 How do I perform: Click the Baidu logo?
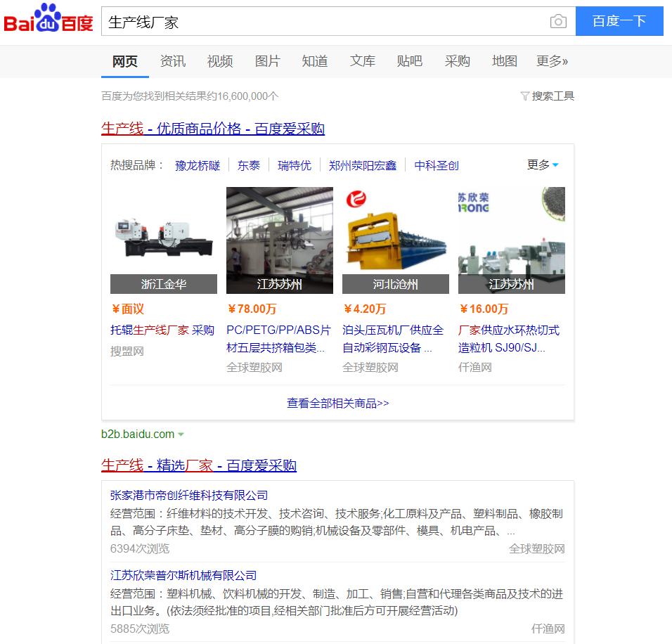[49, 18]
